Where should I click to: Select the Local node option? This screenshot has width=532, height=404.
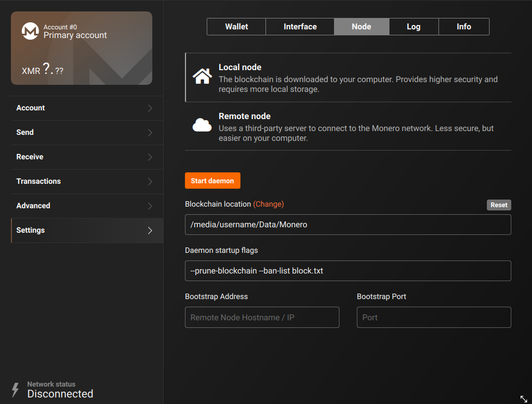pyautogui.click(x=348, y=77)
